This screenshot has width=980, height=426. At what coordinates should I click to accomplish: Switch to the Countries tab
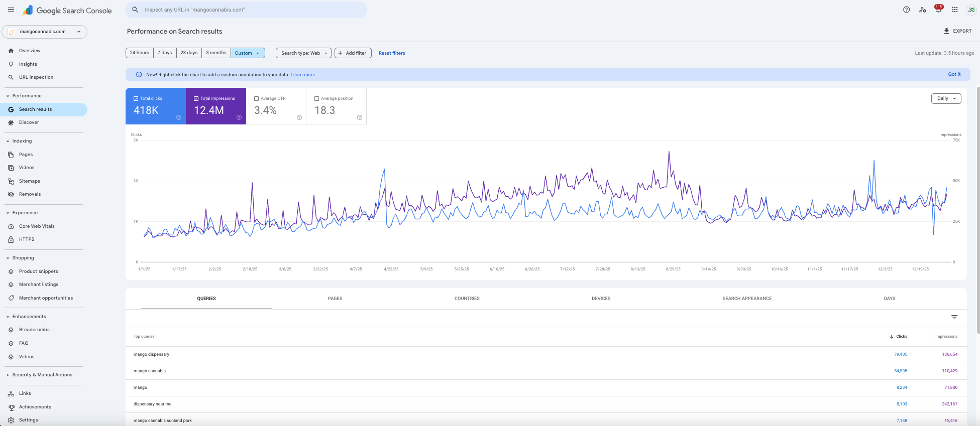[467, 299]
